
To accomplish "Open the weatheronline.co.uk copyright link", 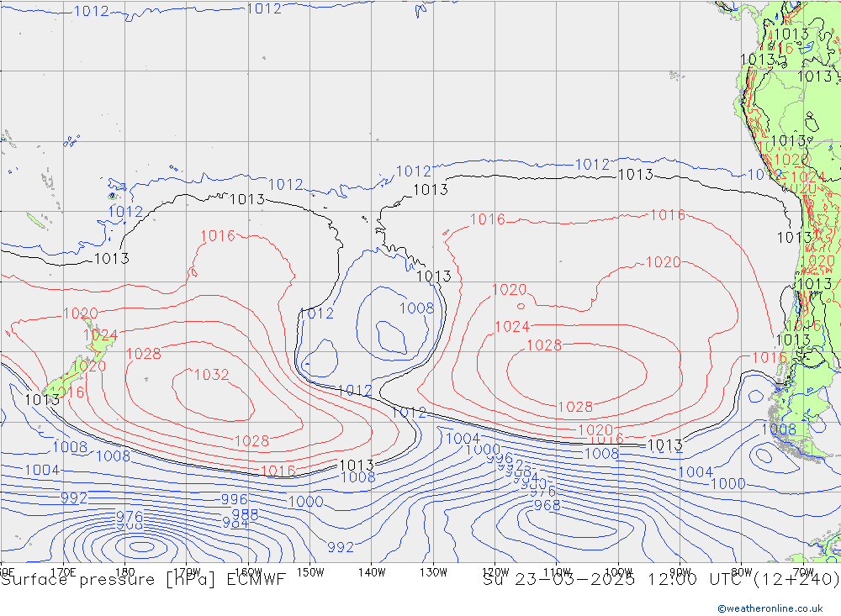I will 770,608.
